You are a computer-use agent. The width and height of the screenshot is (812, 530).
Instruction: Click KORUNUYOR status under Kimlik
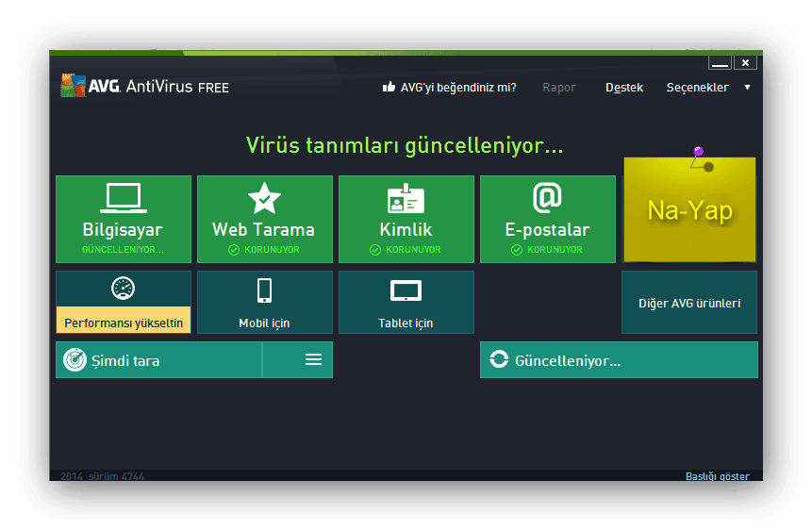click(x=413, y=250)
